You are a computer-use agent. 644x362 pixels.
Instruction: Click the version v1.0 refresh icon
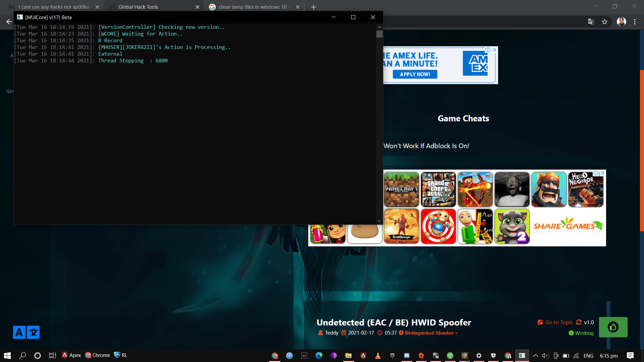coord(579,322)
